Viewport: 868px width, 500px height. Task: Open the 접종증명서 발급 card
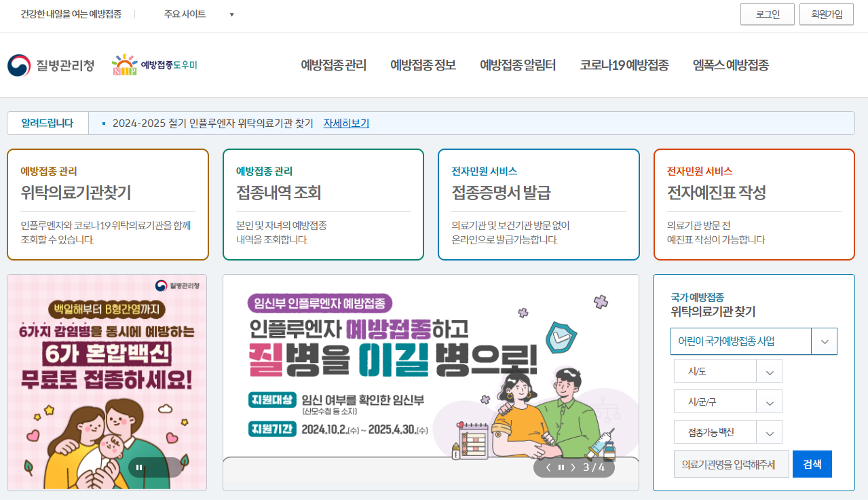click(x=539, y=205)
